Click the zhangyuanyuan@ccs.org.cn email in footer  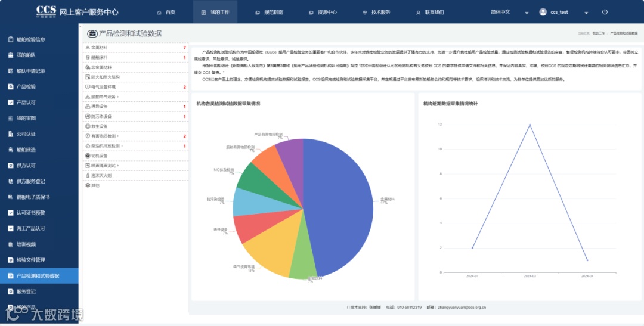462,307
